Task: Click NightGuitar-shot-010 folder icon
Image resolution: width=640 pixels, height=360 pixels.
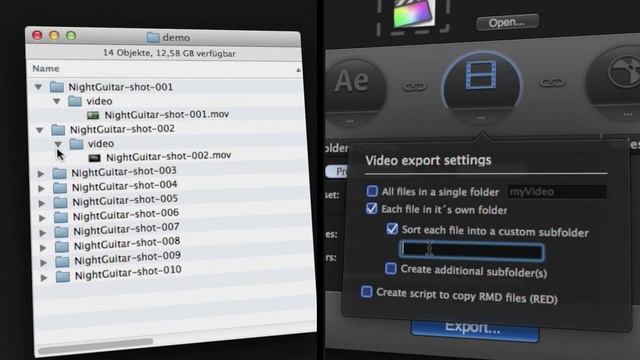Action: pos(62,276)
